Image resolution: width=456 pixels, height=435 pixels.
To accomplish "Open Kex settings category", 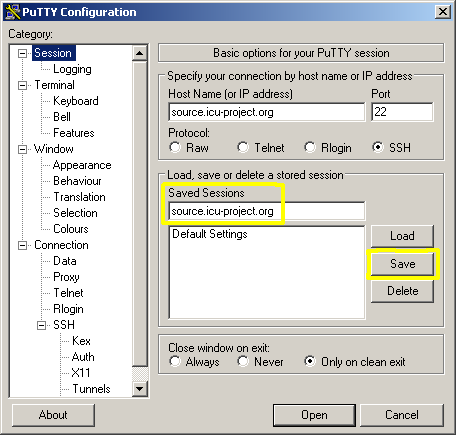I will (x=81, y=341).
